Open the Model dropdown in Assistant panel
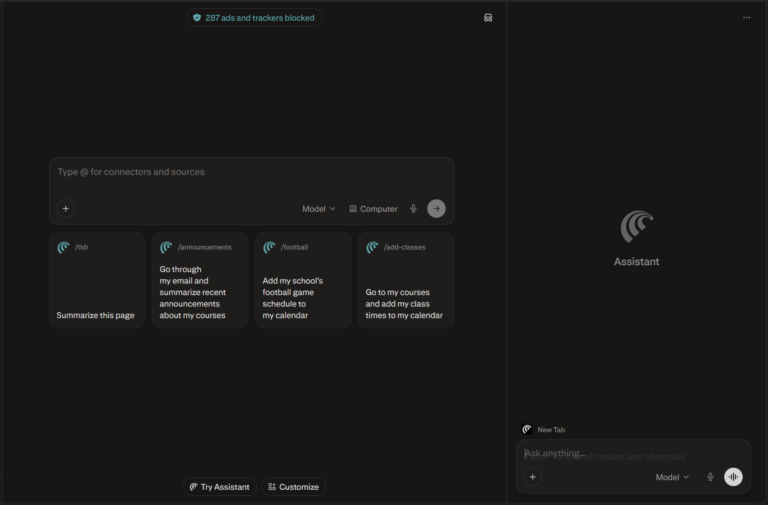 [672, 477]
